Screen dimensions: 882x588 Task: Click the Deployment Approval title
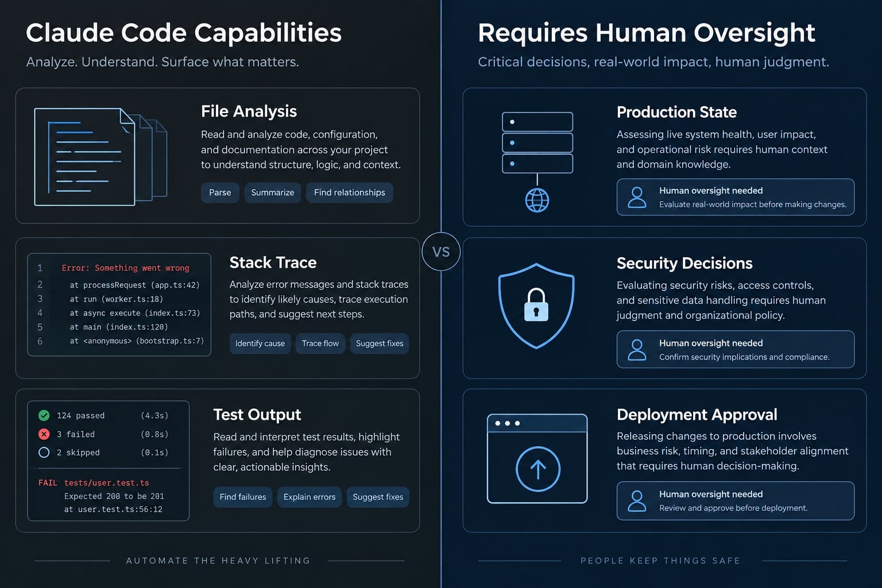click(x=697, y=415)
